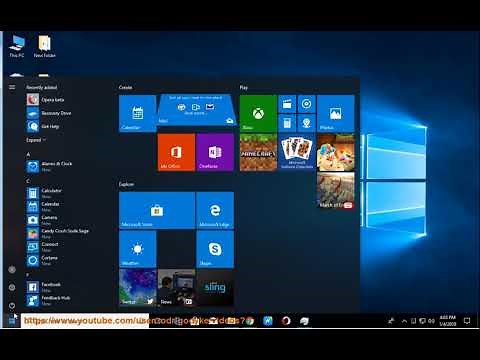This screenshot has height=360, width=480.
Task: Launch Microsoft Solitaire Collection tile
Action: [297, 152]
